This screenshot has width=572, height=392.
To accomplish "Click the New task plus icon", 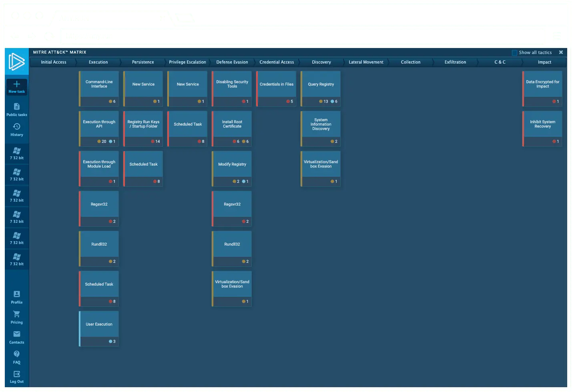I will click(x=17, y=84).
